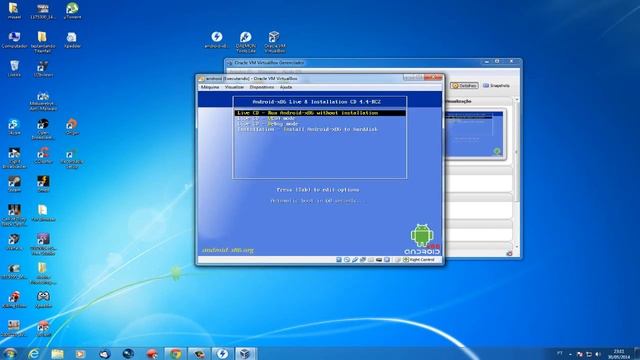Screen dimensions: 640x360
Task: Click the hard disk activity status icon
Action: [339, 260]
